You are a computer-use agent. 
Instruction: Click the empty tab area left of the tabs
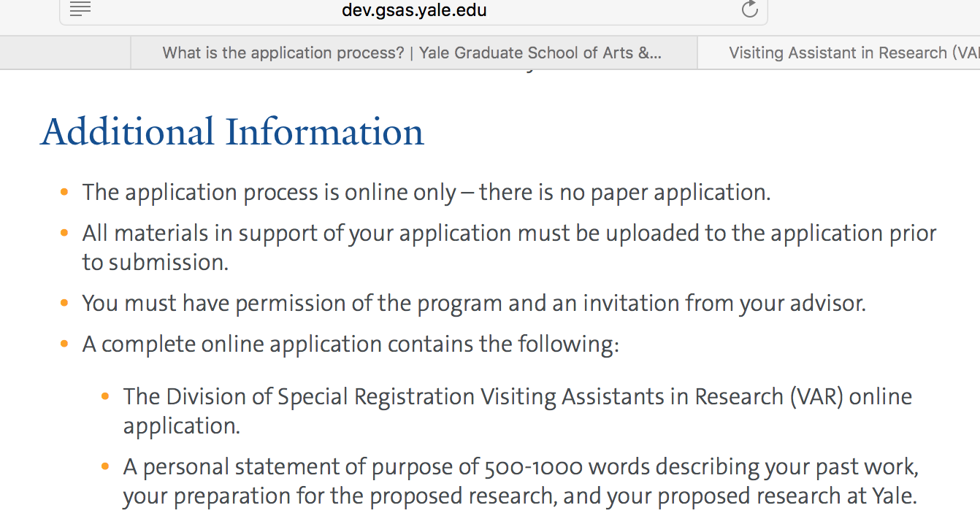coord(66,52)
